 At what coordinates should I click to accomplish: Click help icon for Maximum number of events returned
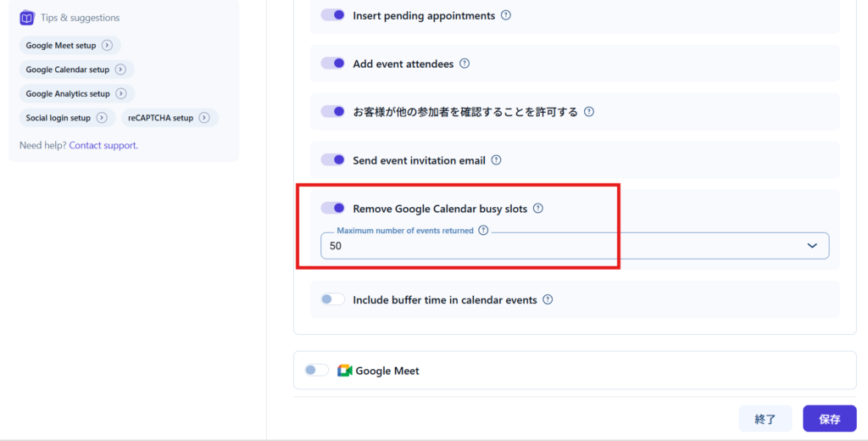click(x=483, y=230)
